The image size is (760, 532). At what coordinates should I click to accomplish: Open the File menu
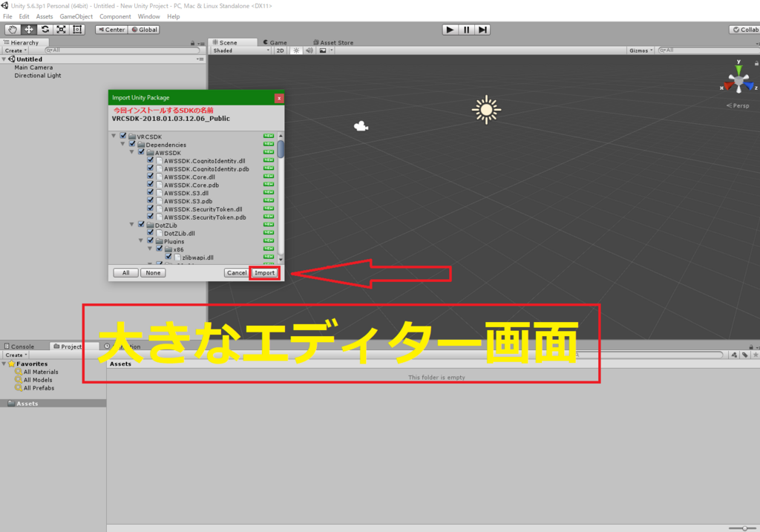click(x=7, y=16)
